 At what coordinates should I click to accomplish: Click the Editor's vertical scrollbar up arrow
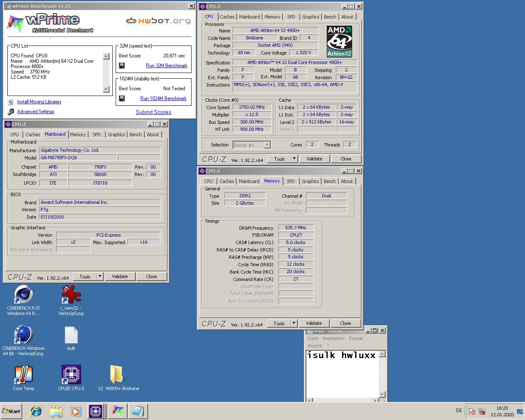click(382, 354)
